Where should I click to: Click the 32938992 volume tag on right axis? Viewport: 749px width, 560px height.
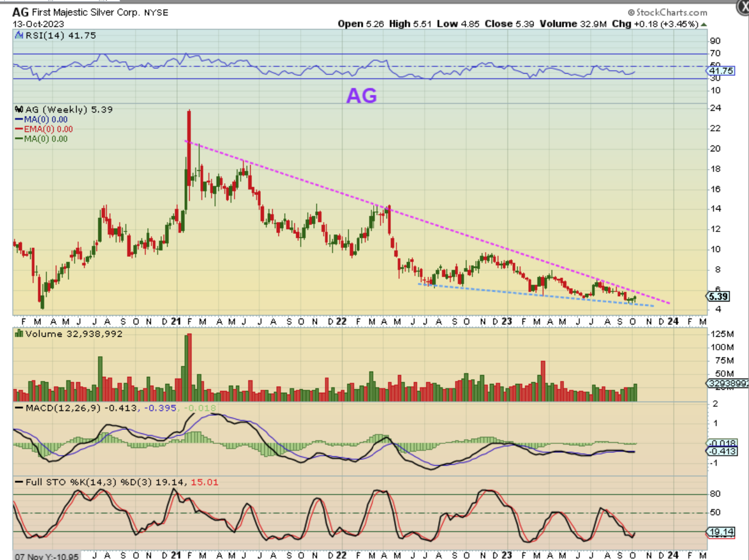728,382
